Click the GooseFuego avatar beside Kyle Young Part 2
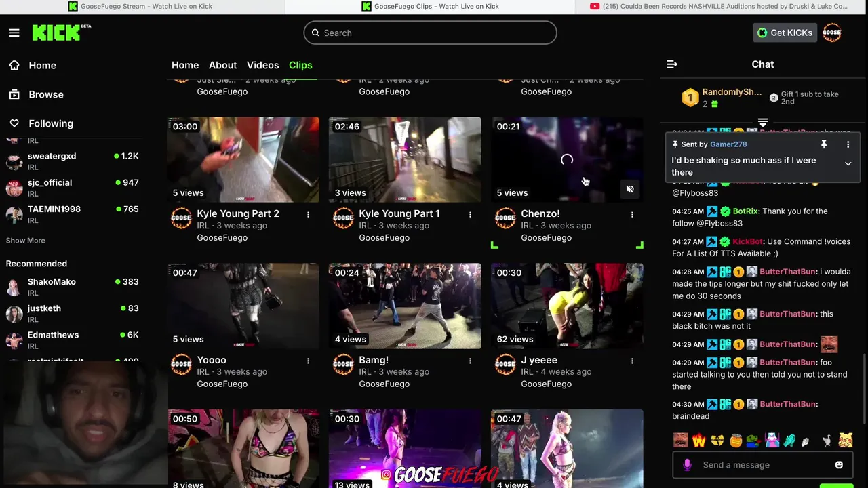Viewport: 868px width, 488px height. [x=181, y=218]
